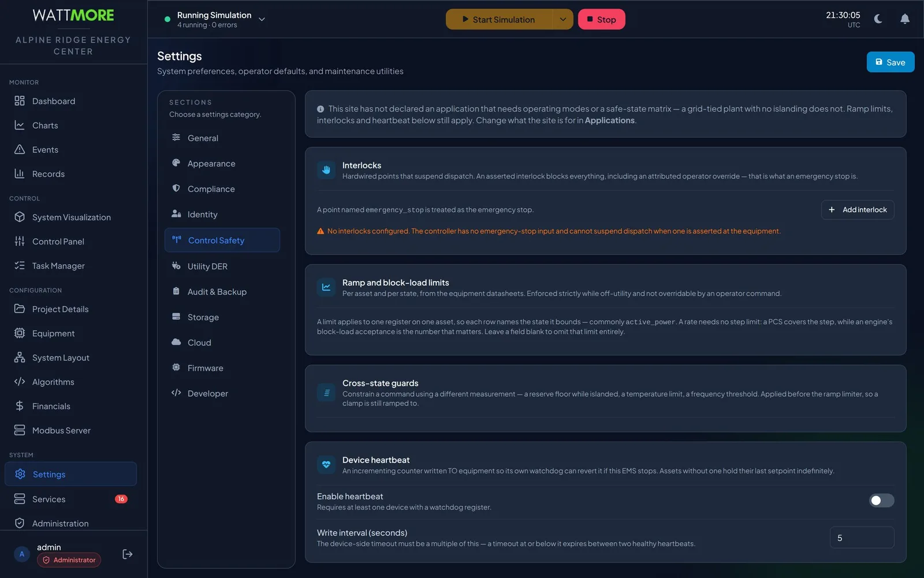Click the Algorithms code brackets icon

pyautogui.click(x=20, y=382)
